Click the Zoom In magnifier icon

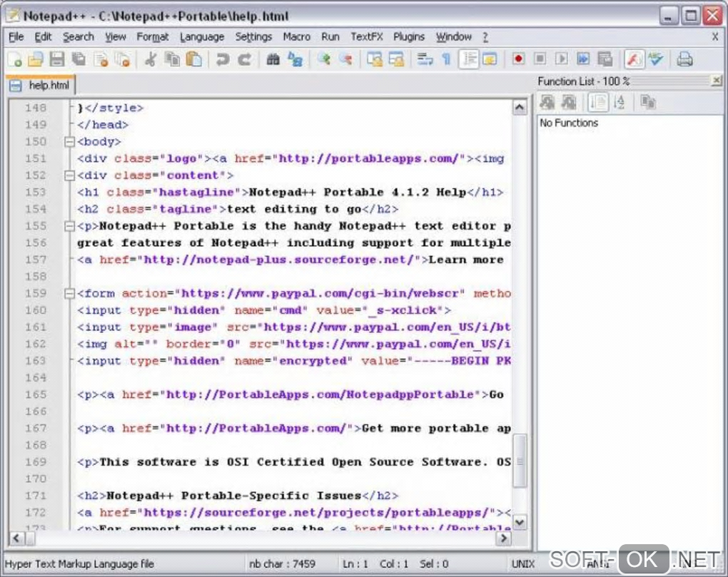(323, 59)
